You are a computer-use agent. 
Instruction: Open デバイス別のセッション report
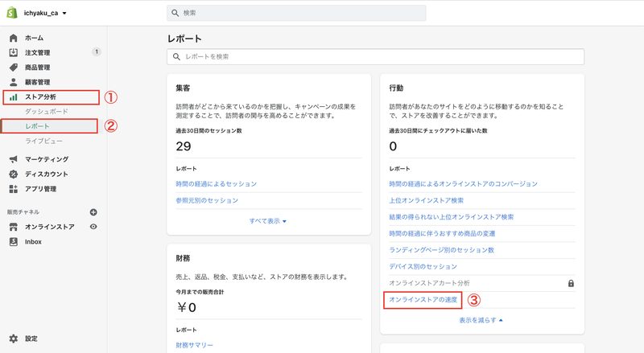coord(423,266)
